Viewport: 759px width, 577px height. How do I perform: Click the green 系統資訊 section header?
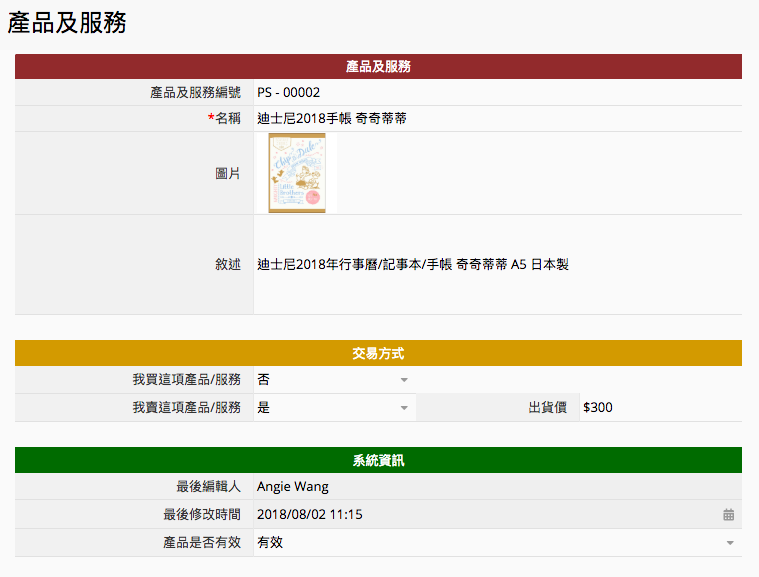378,460
